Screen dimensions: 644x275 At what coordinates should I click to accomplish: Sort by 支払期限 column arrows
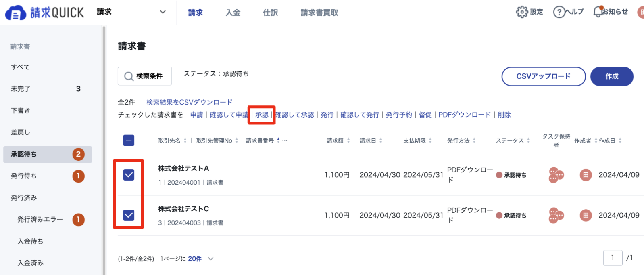(x=430, y=141)
